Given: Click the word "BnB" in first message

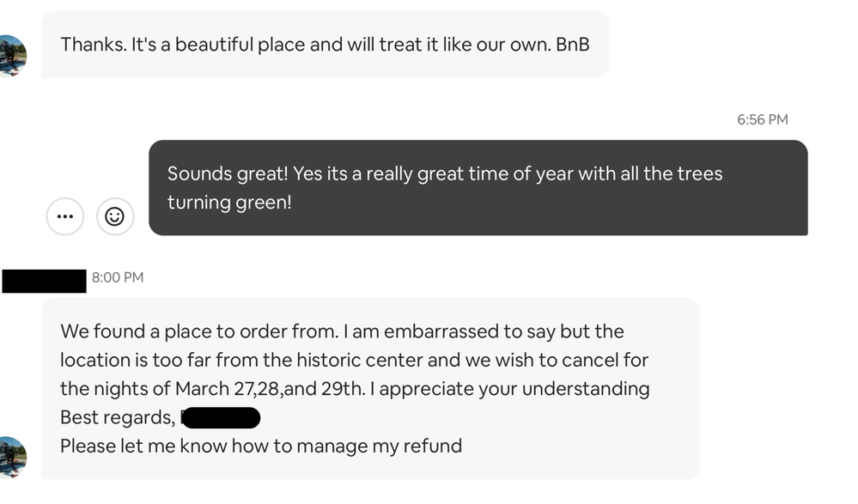Looking at the screenshot, I should 573,45.
